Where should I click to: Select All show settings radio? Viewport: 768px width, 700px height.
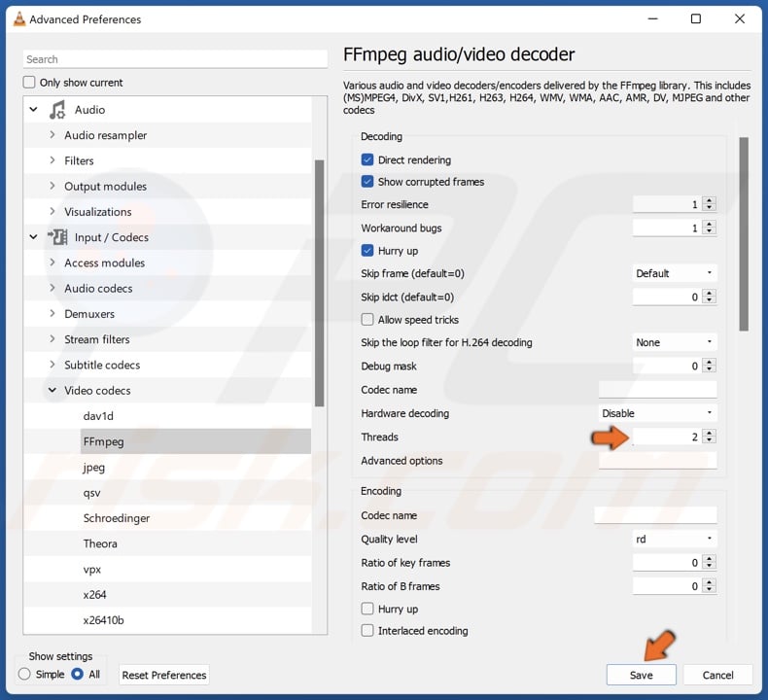click(x=78, y=675)
